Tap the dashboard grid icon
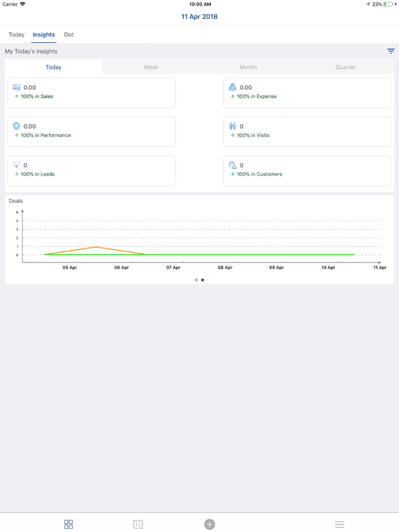Image resolution: width=399 pixels, height=532 pixels. pyautogui.click(x=68, y=524)
